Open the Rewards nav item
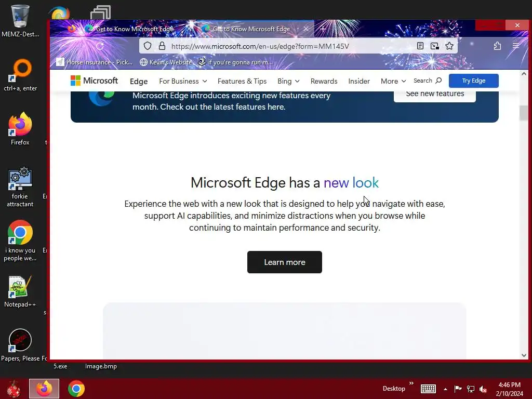532x399 pixels. pos(324,81)
